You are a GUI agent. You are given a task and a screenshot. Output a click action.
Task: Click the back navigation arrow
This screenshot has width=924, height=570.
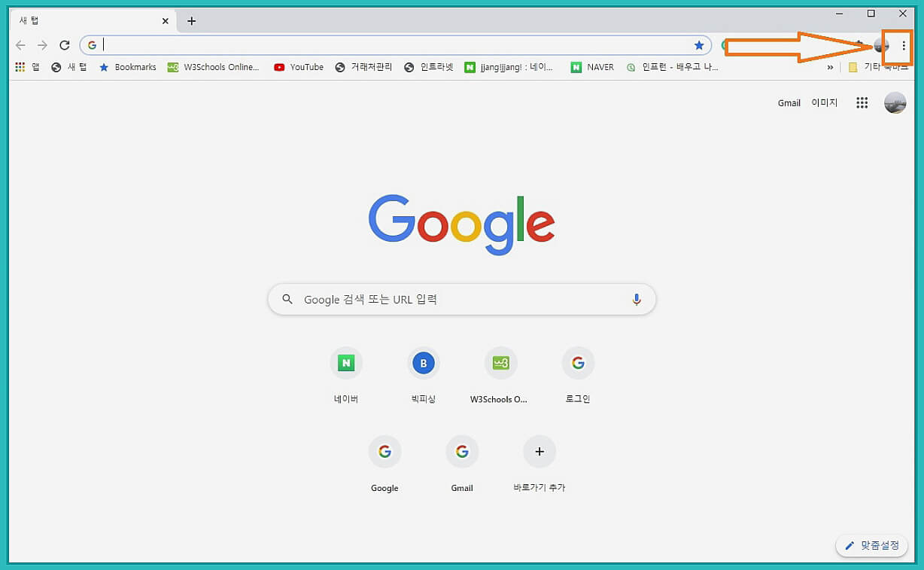pyautogui.click(x=20, y=45)
